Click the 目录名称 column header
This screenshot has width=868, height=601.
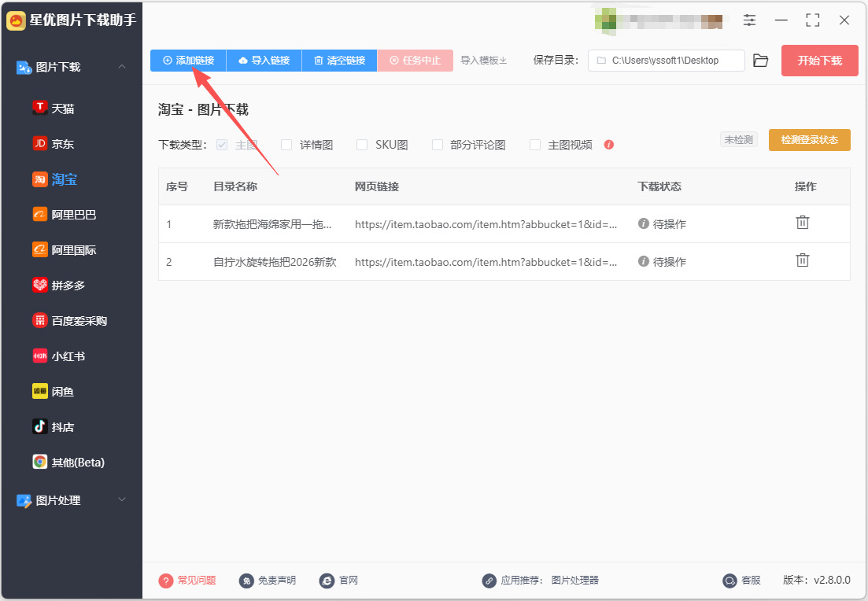click(x=235, y=186)
